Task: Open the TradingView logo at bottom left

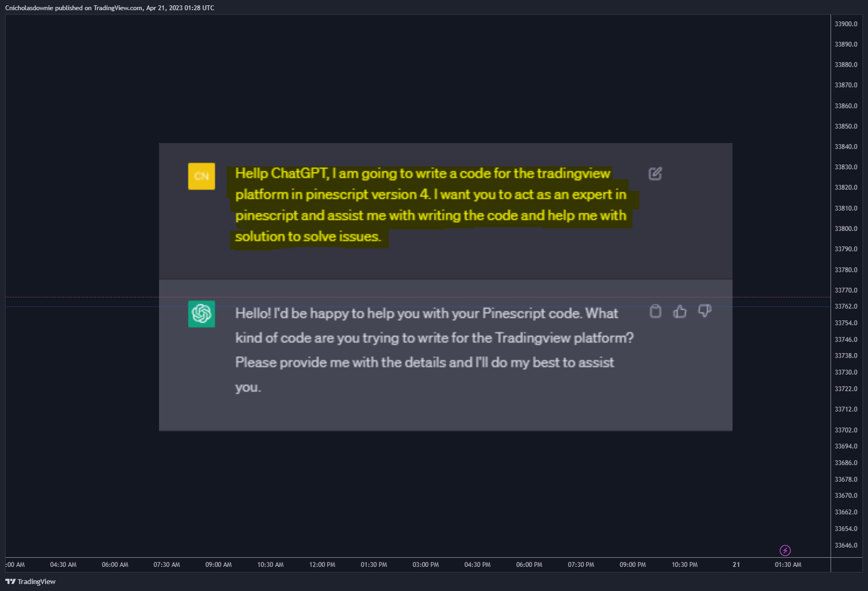Action: click(31, 581)
